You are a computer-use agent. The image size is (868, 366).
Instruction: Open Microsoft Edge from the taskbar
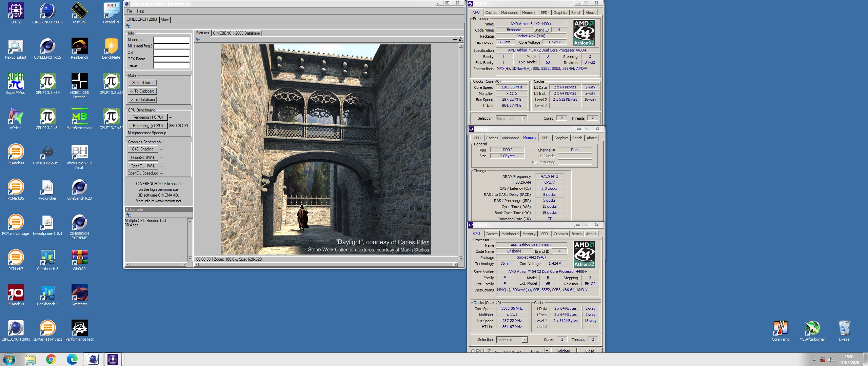click(x=72, y=359)
